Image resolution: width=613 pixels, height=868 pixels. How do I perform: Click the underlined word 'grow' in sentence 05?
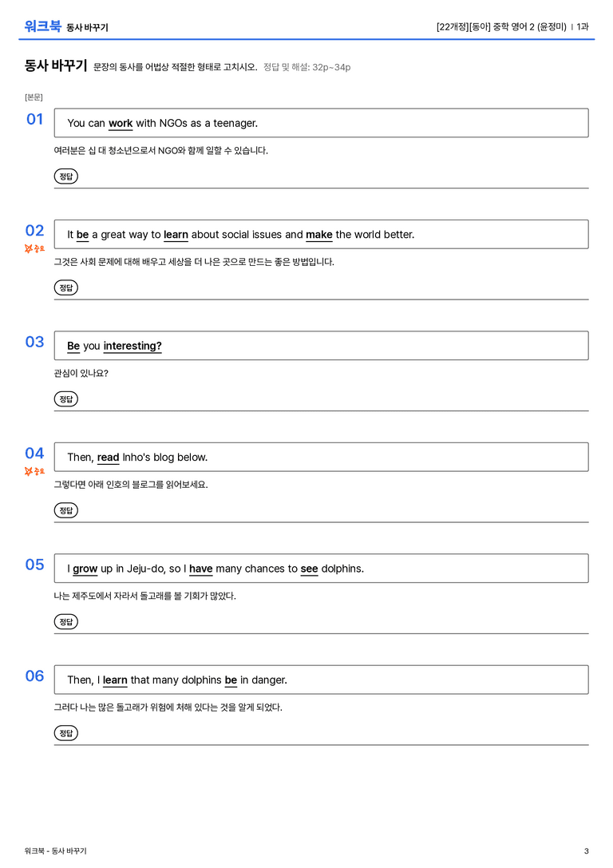(x=85, y=569)
